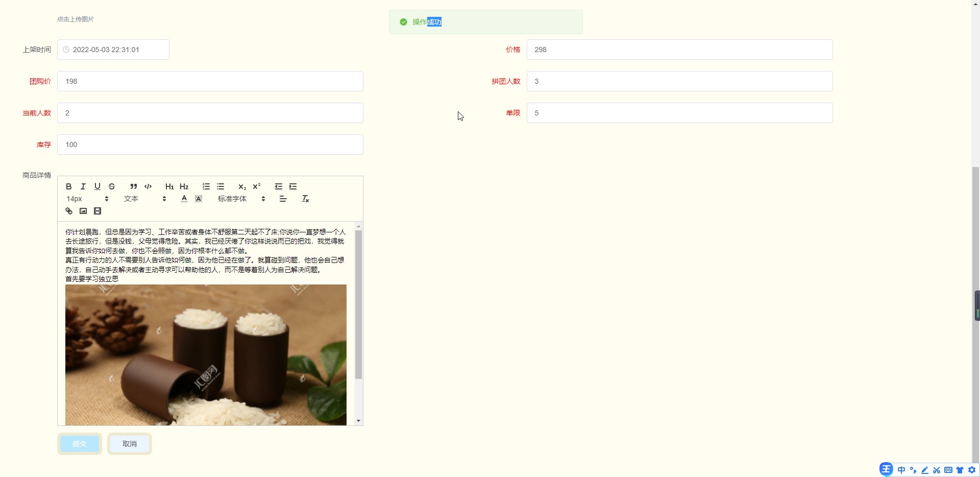Open the text color picker
The image size is (980, 477).
[184, 199]
